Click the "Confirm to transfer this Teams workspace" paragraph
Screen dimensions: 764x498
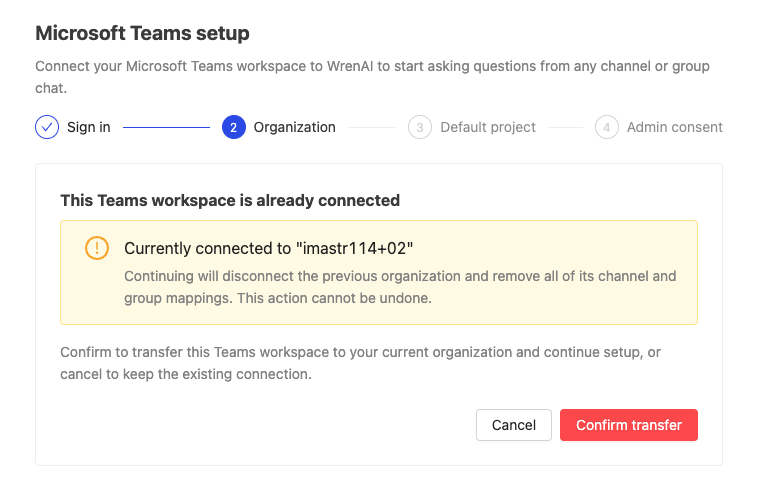(361, 363)
